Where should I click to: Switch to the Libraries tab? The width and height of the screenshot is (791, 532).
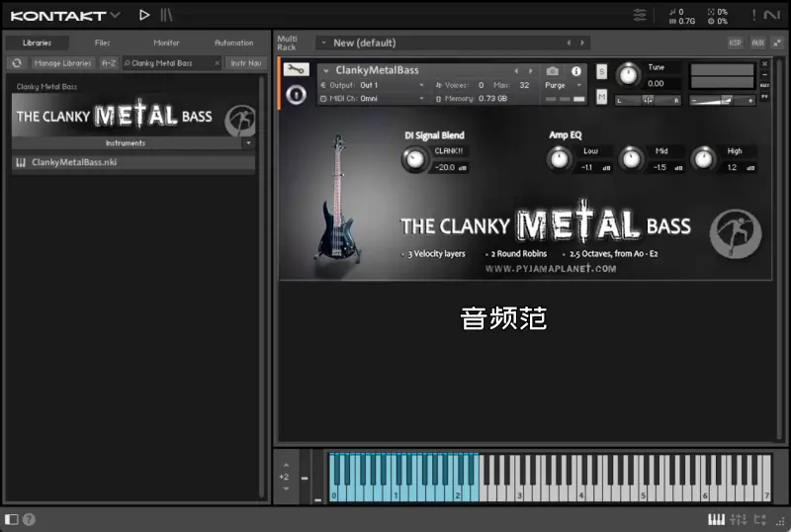pyautogui.click(x=37, y=43)
